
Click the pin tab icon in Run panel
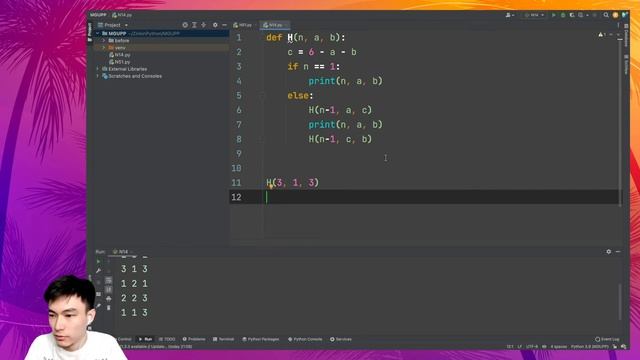(98, 306)
